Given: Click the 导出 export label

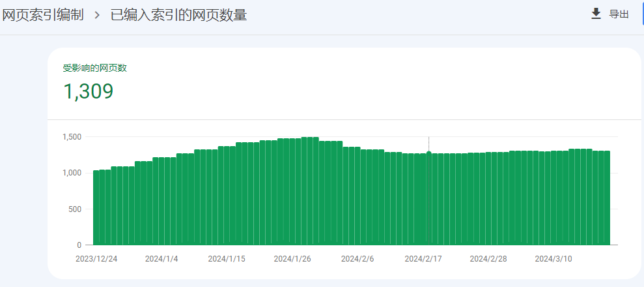Looking at the screenshot, I should click(619, 14).
